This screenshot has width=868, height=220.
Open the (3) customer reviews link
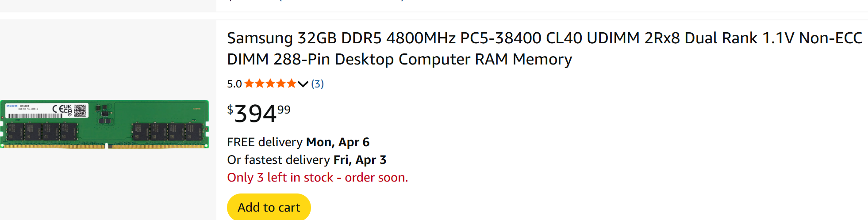click(317, 84)
